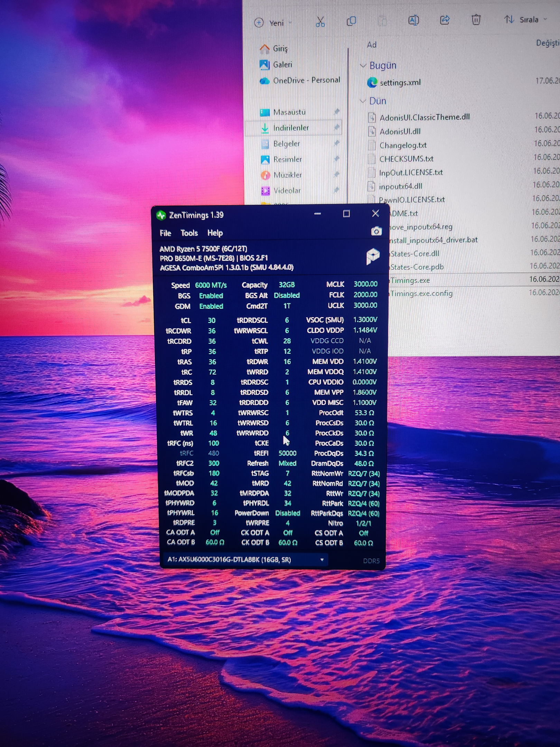Open Giriş via its home icon

(x=265, y=49)
